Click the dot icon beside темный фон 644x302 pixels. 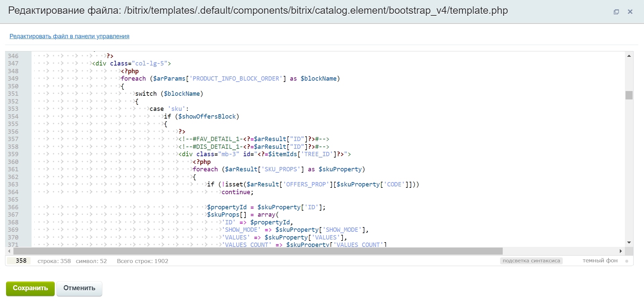click(x=627, y=261)
